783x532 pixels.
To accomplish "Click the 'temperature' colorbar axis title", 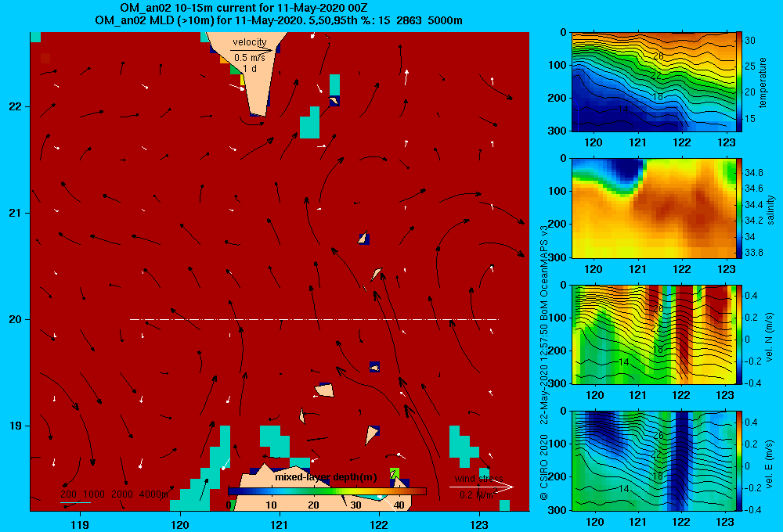I will [763, 83].
